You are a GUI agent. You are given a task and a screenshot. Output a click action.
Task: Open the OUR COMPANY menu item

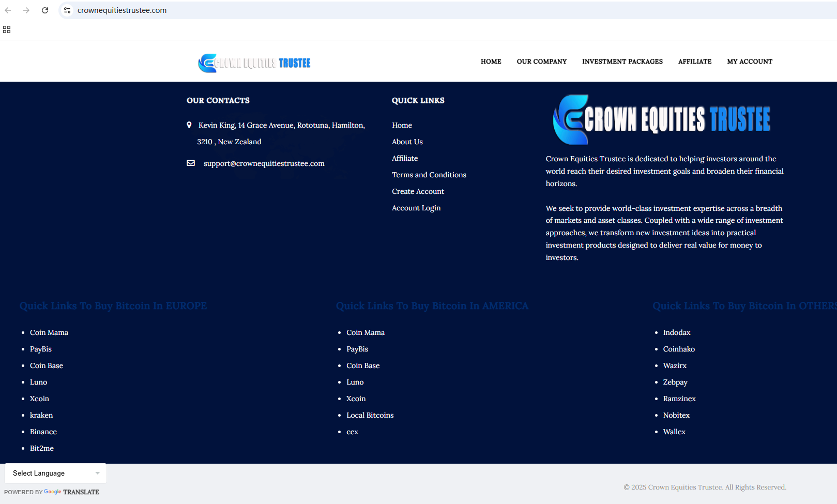(542, 62)
